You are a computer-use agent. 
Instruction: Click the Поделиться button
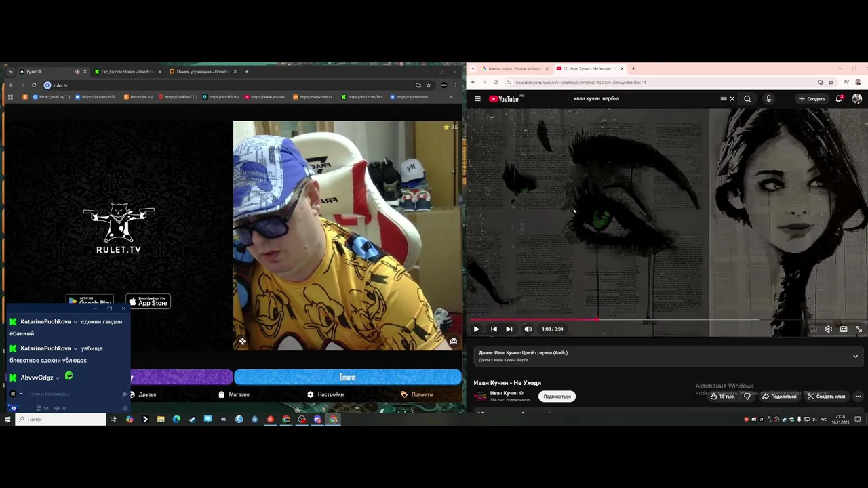[779, 396]
